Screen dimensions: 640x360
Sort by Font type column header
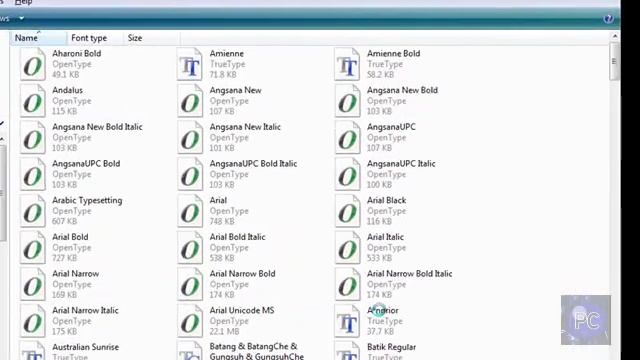click(x=95, y=38)
